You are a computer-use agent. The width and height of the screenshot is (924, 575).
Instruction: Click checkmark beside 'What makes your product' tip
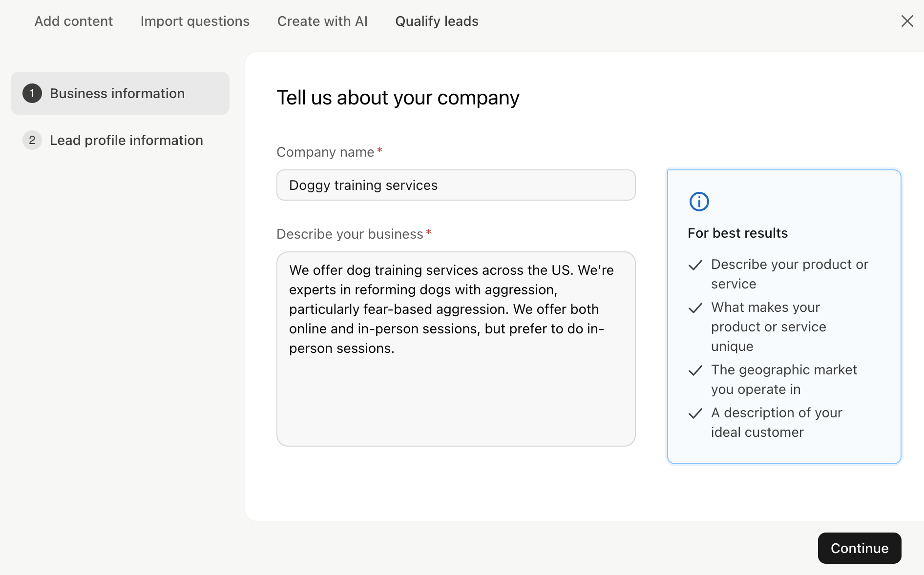point(695,308)
